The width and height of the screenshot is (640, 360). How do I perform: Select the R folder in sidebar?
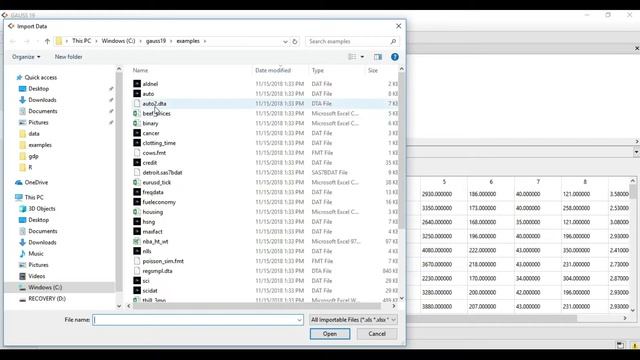[x=30, y=167]
